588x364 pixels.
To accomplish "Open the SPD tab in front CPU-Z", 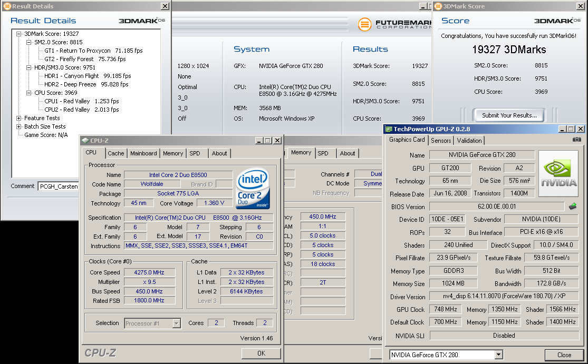I will click(195, 153).
